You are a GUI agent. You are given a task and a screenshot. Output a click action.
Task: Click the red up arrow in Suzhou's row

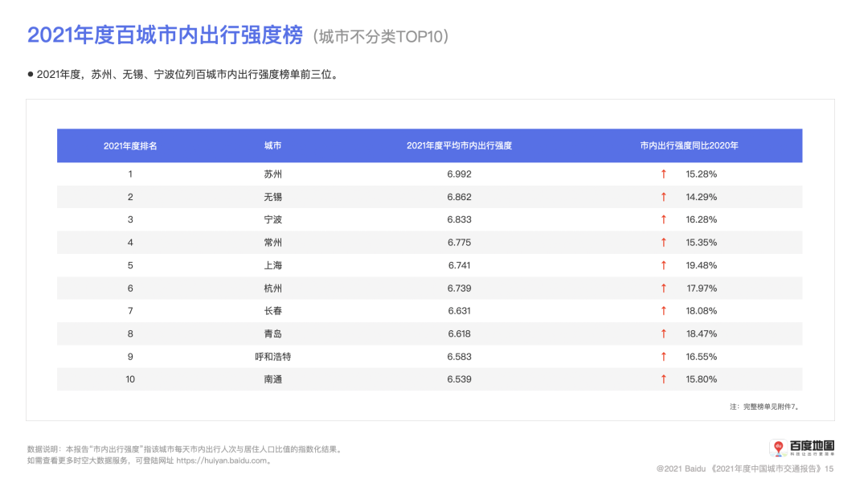(663, 174)
